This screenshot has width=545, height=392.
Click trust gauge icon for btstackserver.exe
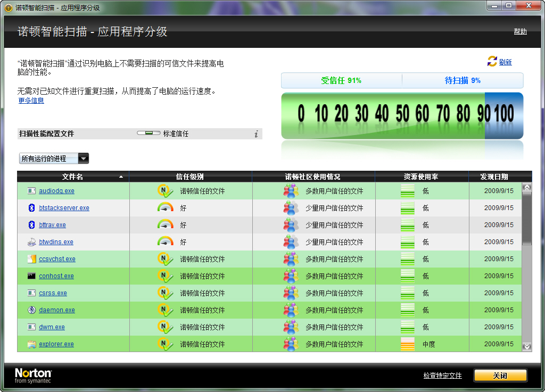[x=166, y=207]
